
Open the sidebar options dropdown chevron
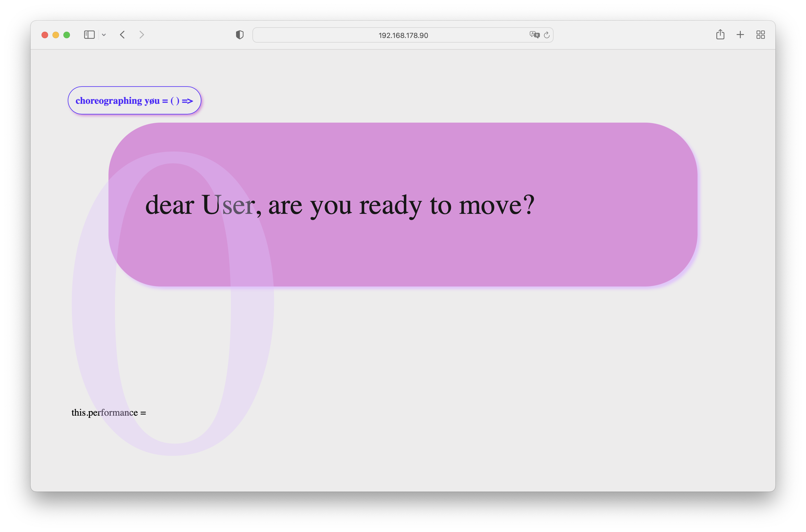tap(104, 35)
